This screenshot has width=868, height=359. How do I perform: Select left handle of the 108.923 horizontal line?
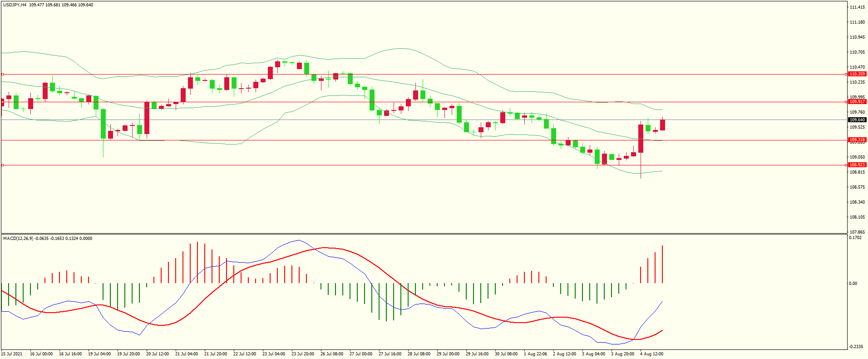click(x=2, y=165)
